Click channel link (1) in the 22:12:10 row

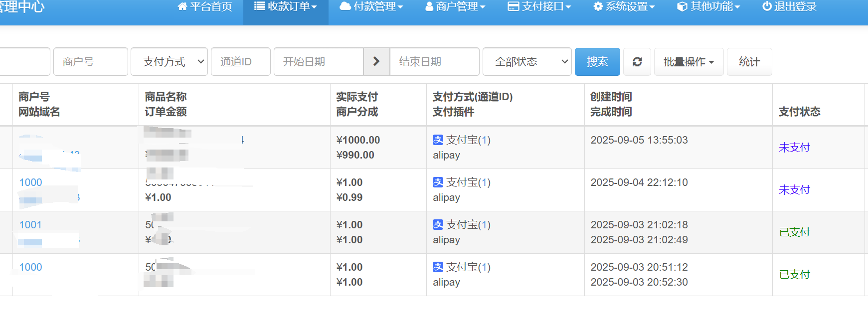coord(484,182)
